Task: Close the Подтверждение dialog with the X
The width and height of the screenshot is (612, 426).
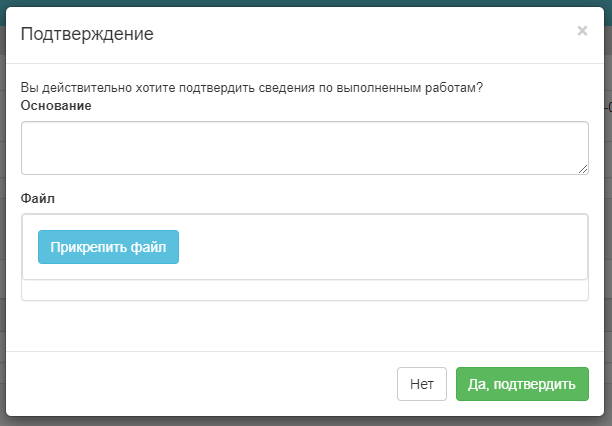Action: 582,31
